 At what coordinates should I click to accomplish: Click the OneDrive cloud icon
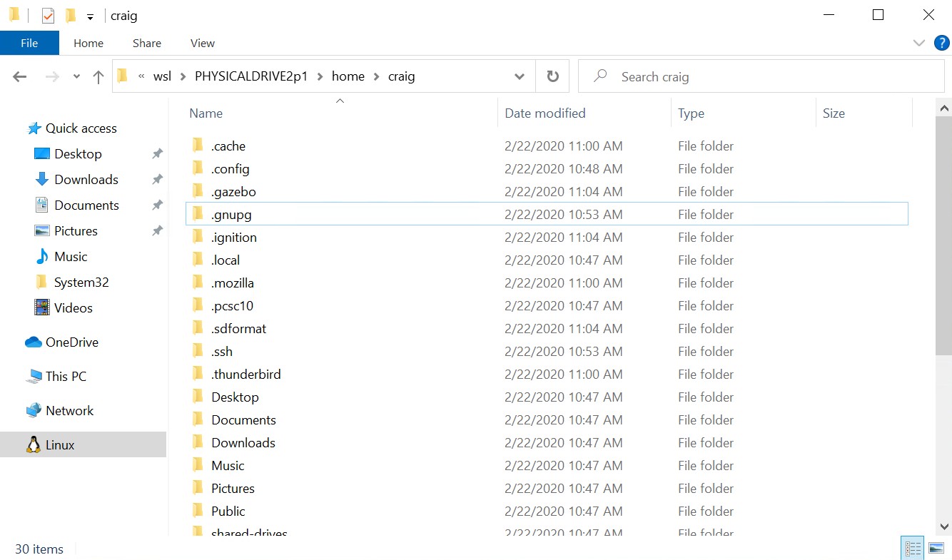point(34,342)
